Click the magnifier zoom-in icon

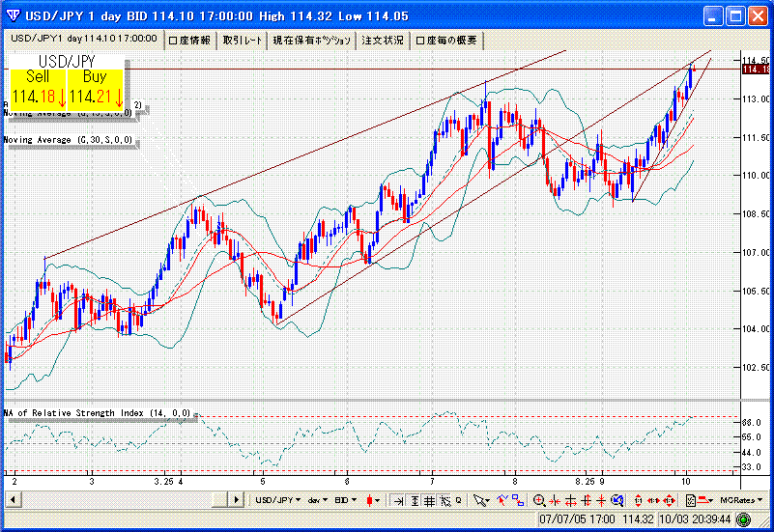pyautogui.click(x=539, y=500)
